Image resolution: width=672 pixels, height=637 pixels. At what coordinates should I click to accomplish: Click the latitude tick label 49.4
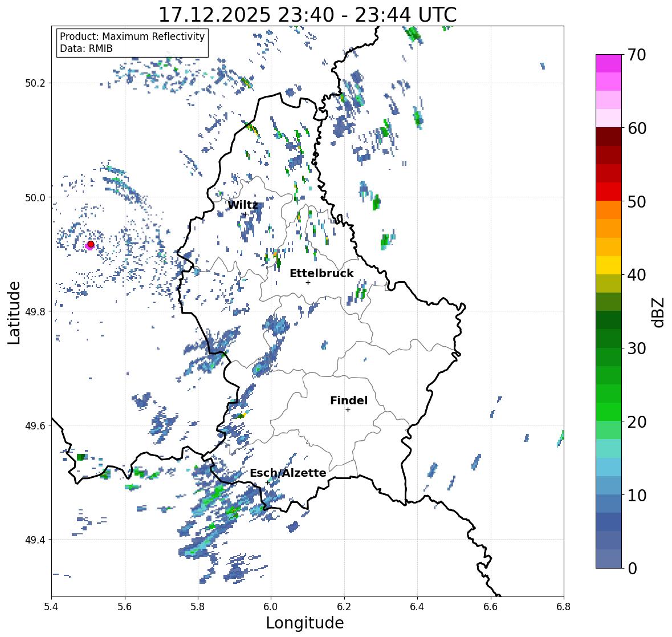[x=35, y=540]
